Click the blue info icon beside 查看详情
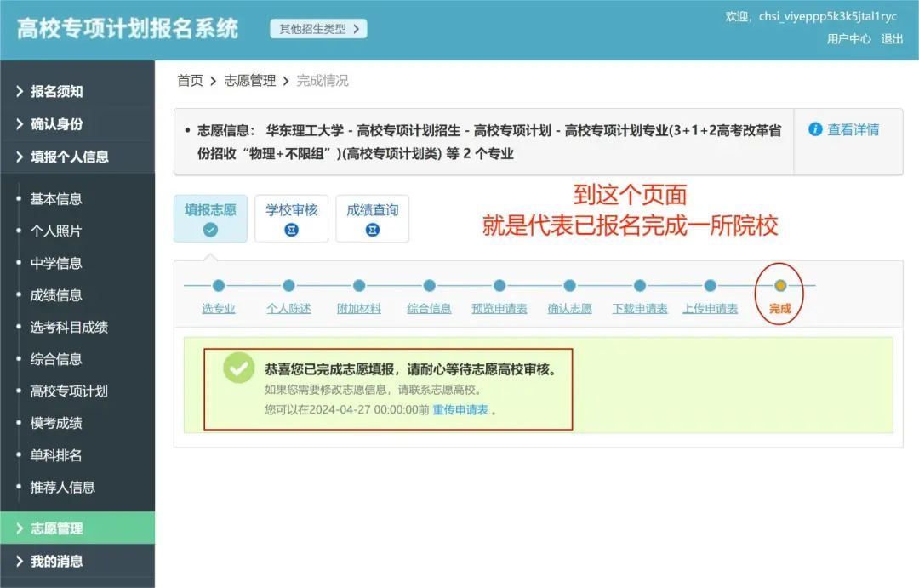Screen dimensions: 919x588 (817, 129)
